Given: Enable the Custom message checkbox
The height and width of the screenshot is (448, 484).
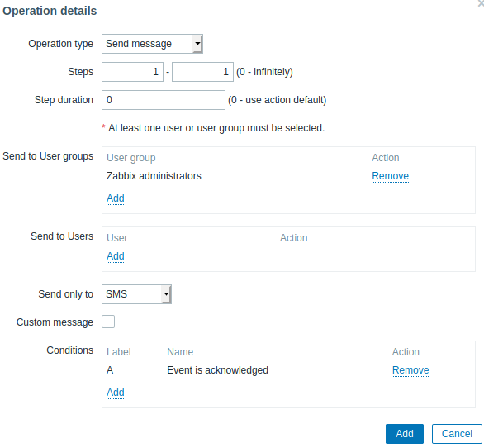Looking at the screenshot, I should coord(108,322).
